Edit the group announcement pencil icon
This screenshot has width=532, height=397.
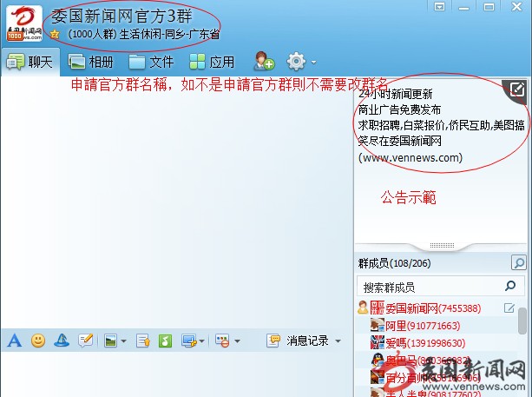(x=516, y=89)
